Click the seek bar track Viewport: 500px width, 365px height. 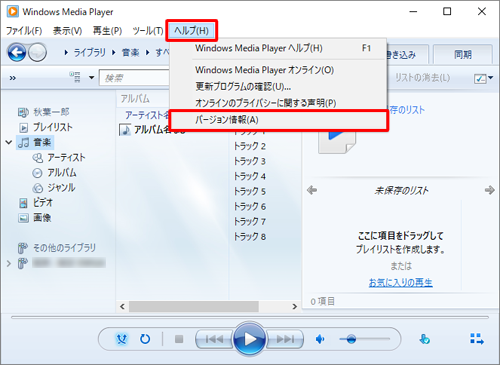tap(250, 317)
